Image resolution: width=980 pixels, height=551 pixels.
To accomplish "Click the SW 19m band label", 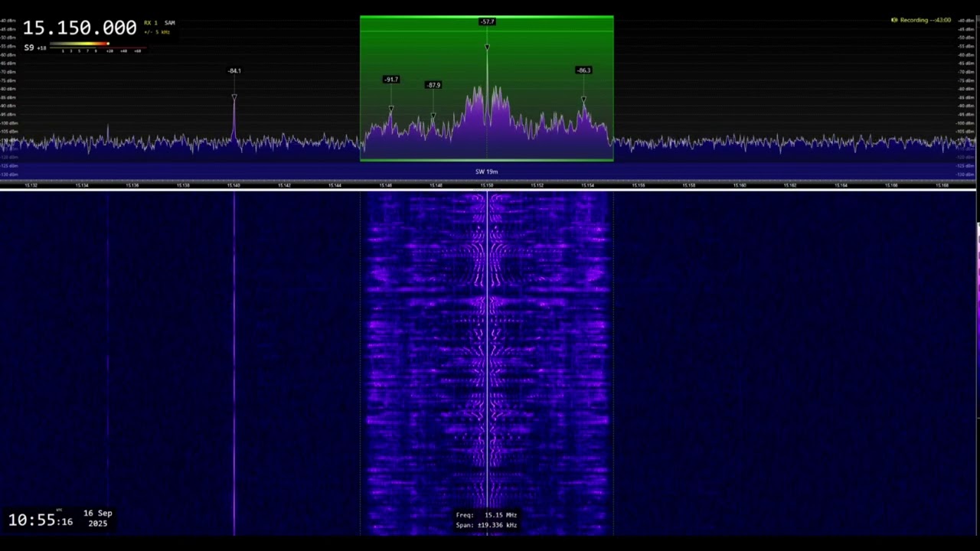I will 486,171.
